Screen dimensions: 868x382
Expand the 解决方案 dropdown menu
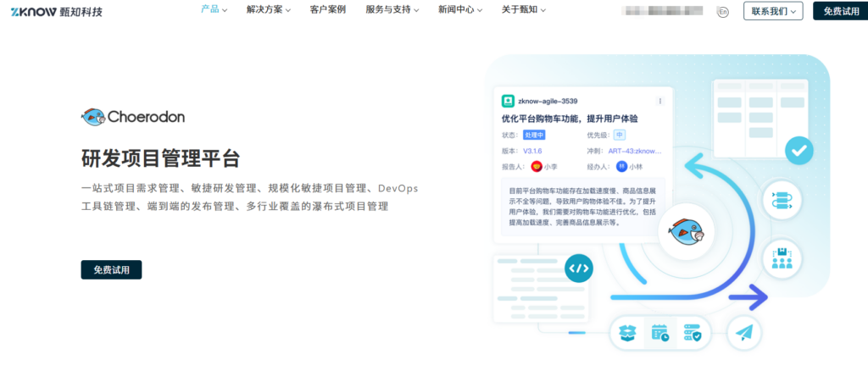[268, 10]
